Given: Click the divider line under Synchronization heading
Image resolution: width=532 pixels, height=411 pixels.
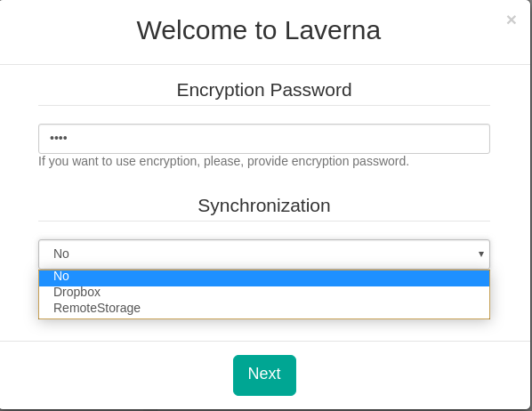Looking at the screenshot, I should click(x=264, y=221).
